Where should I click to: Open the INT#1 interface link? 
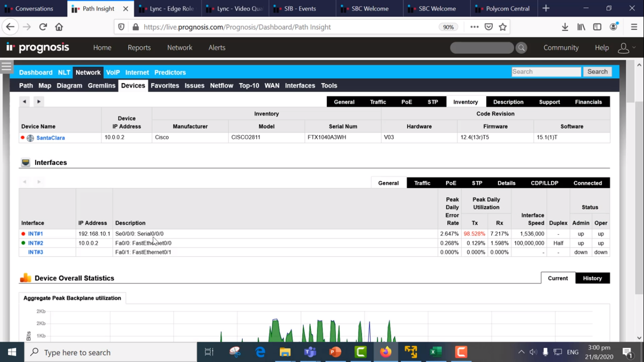tap(35, 234)
